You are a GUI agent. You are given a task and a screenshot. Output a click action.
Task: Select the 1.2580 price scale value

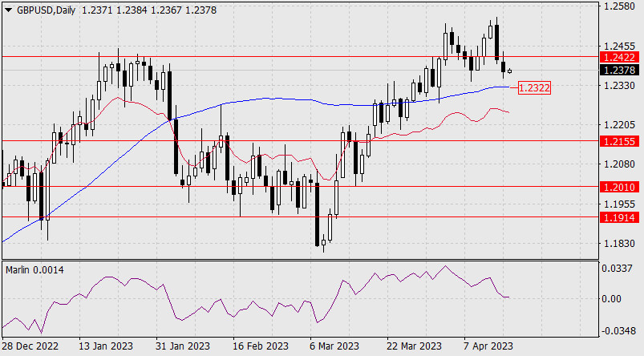point(620,6)
